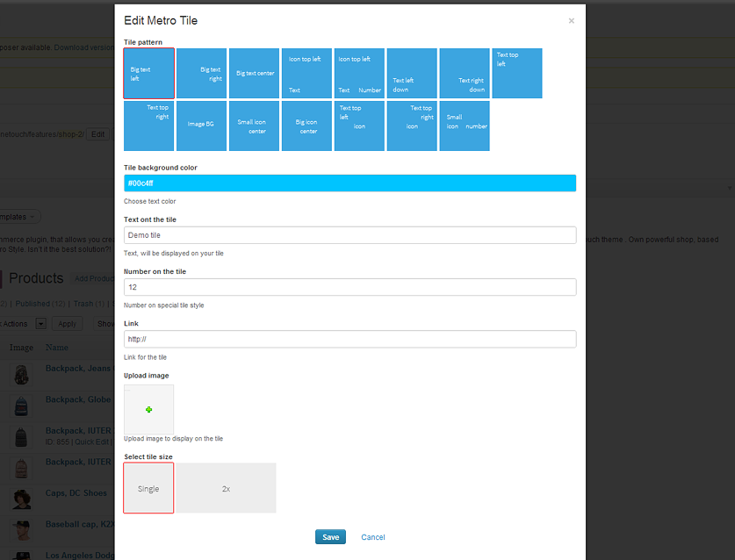Select the Single tile size option
This screenshot has width=735, height=560.
click(x=148, y=488)
